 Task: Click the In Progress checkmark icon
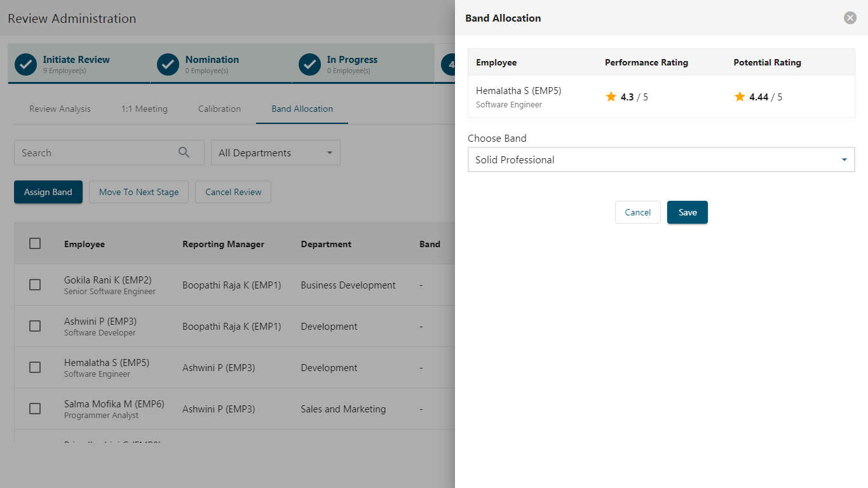point(310,64)
